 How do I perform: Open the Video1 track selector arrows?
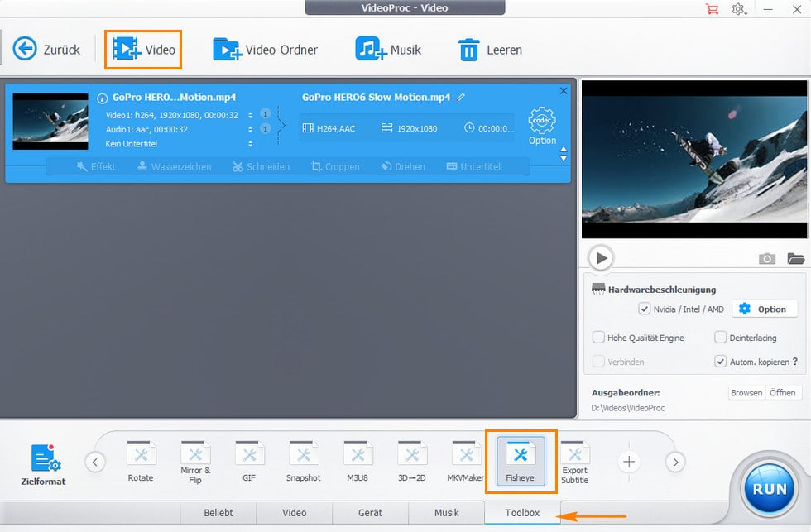[x=250, y=115]
